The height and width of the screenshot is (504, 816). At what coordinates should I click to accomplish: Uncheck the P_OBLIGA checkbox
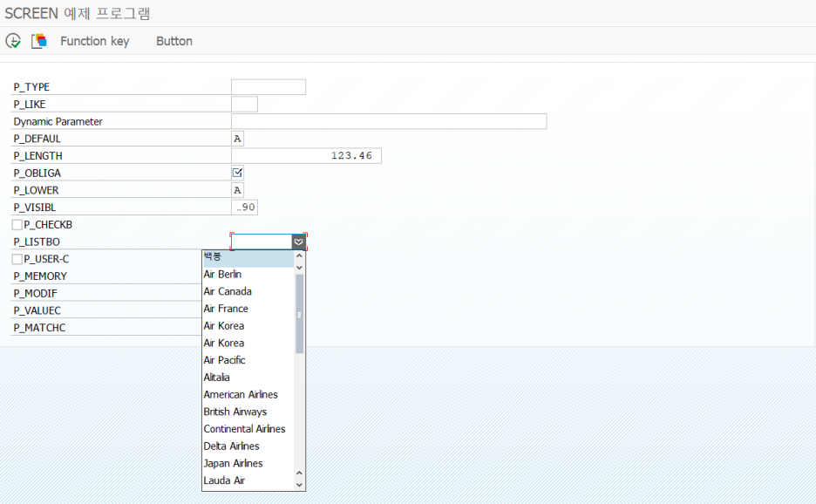pyautogui.click(x=236, y=173)
